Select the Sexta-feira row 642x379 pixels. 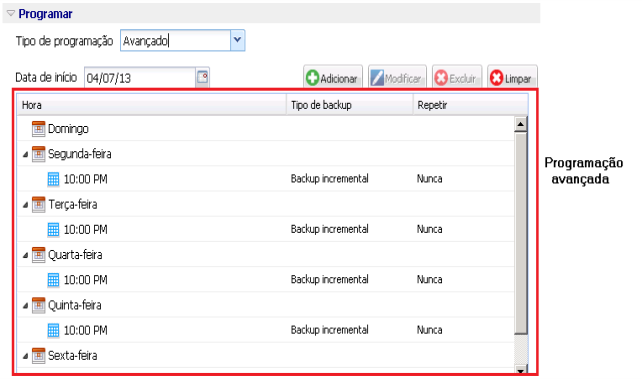tap(265, 355)
